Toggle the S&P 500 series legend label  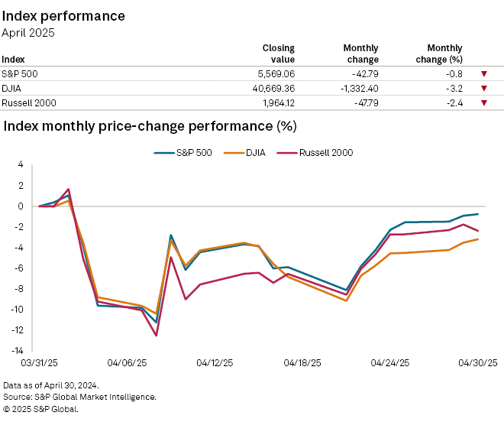[195, 152]
